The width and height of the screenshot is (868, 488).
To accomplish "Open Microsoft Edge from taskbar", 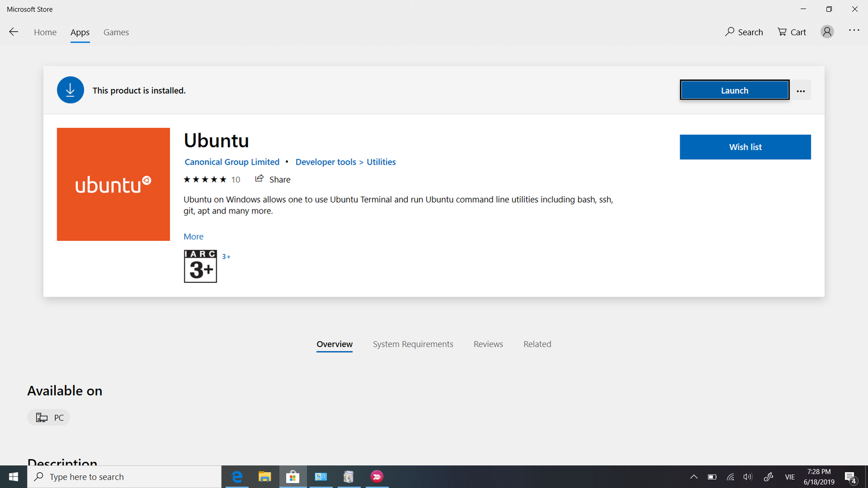I will (237, 477).
